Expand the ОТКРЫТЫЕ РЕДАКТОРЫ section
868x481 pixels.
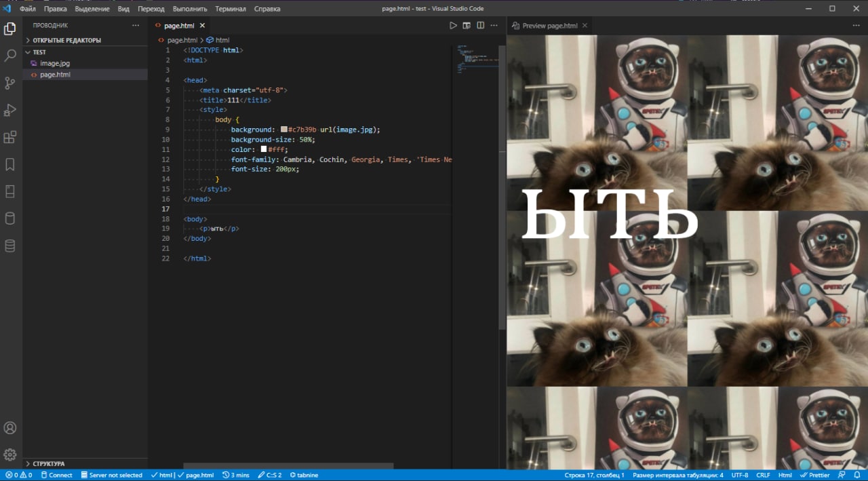coord(85,40)
